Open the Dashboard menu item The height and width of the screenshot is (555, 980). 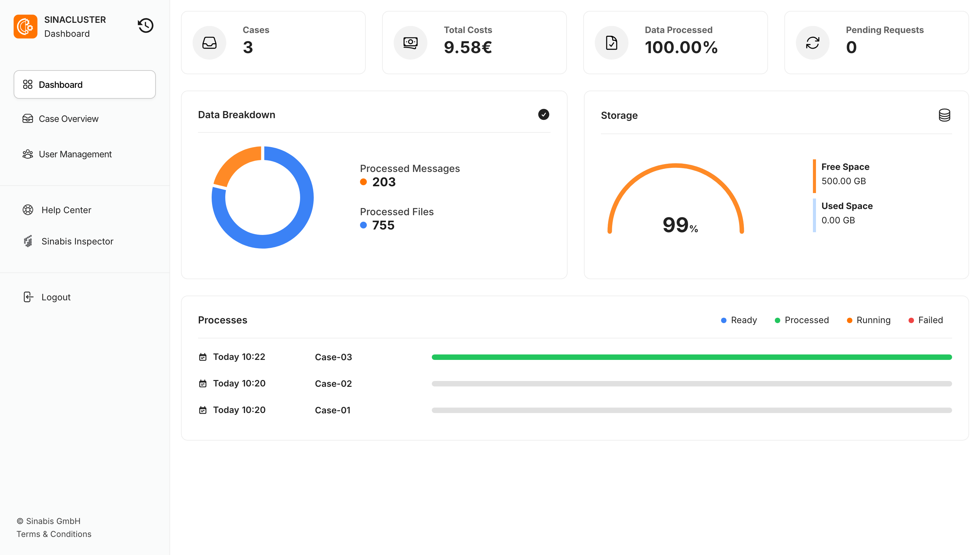[84, 84]
